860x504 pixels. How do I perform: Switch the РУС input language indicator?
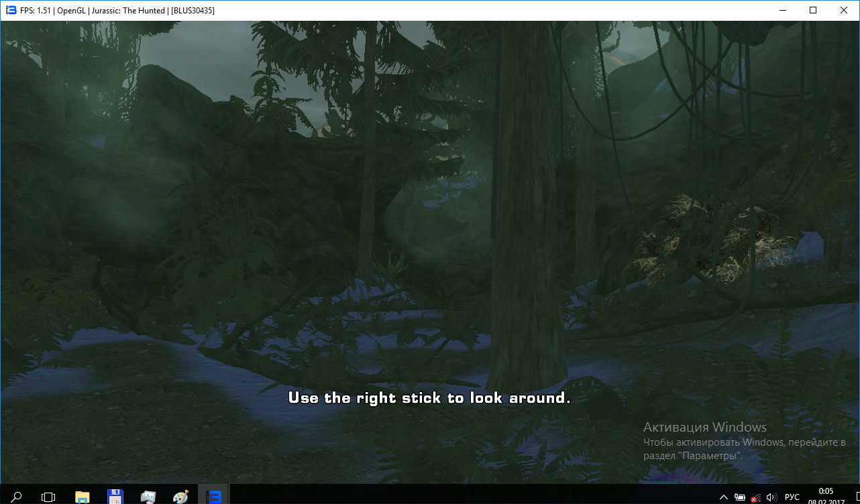click(x=792, y=497)
